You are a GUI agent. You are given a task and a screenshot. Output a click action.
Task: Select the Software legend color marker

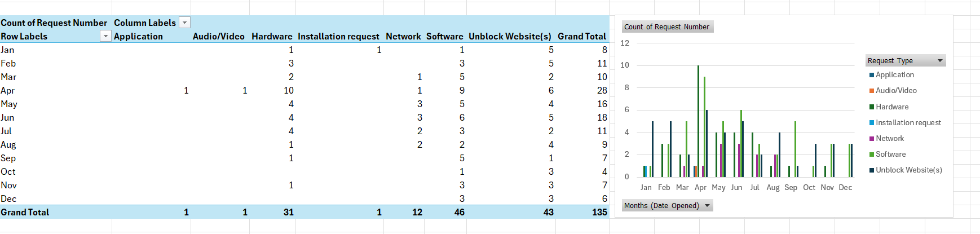pyautogui.click(x=872, y=154)
